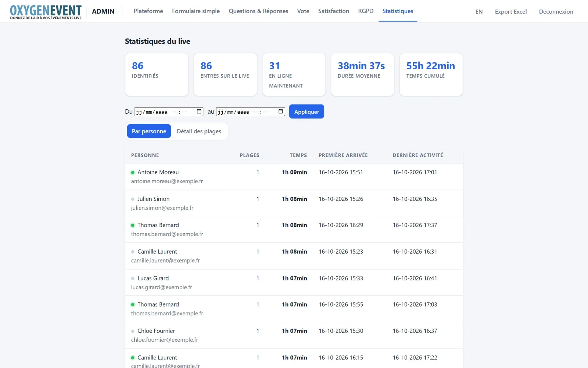Open Questions & Réponses page
588x368 pixels.
click(x=258, y=11)
